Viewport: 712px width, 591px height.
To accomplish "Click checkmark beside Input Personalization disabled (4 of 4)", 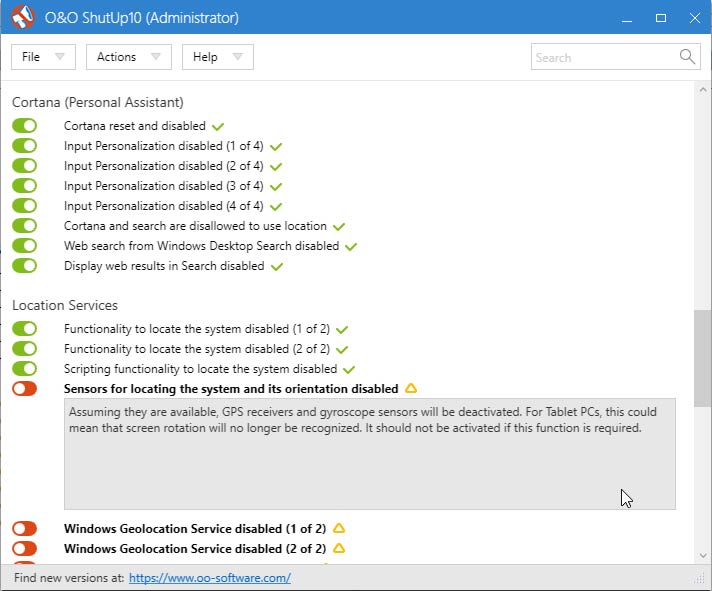I will click(276, 206).
